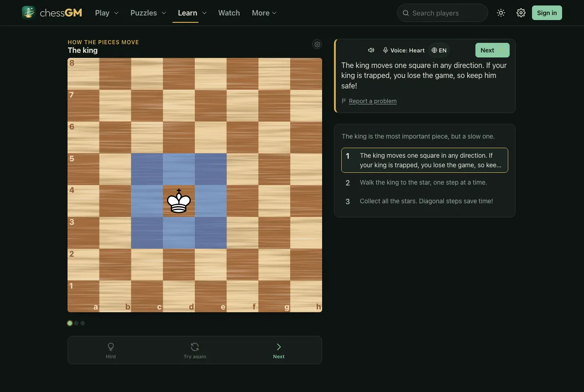Select lesson step 1 about king movement
The width and height of the screenshot is (584, 392).
click(x=425, y=160)
